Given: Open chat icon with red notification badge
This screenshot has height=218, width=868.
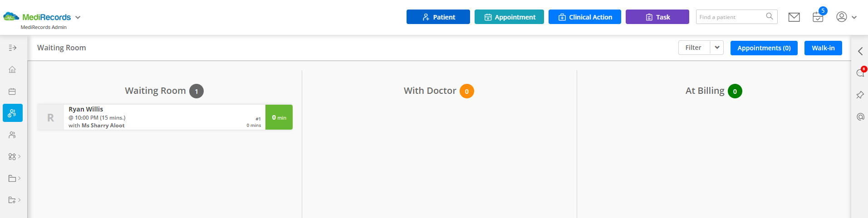Looking at the screenshot, I should click(x=860, y=73).
